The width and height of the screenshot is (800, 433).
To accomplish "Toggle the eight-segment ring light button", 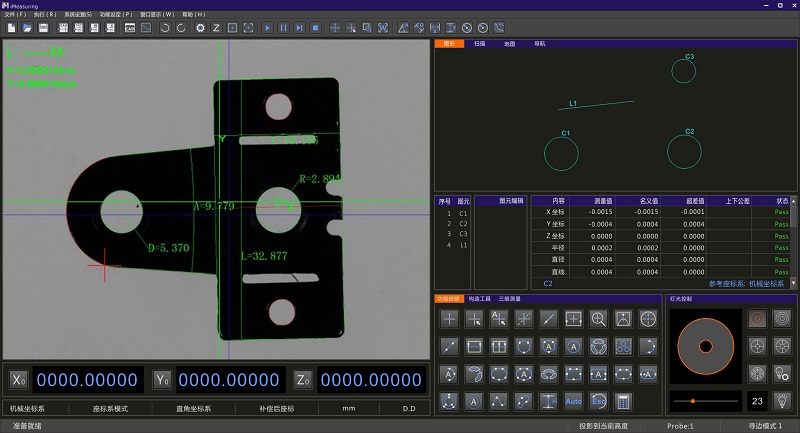I will click(782, 347).
